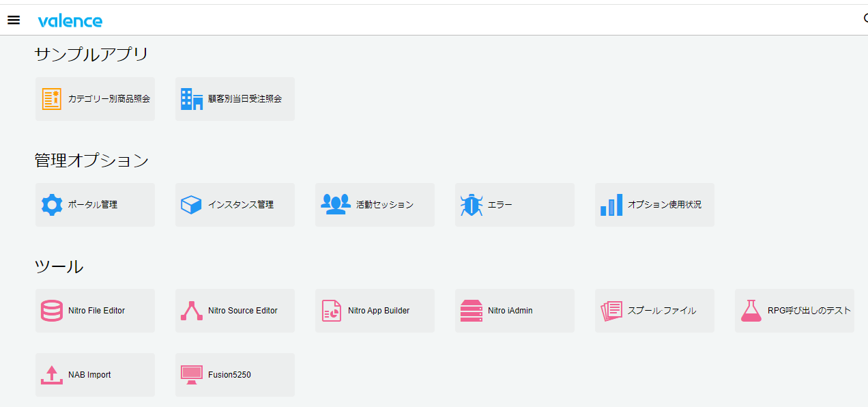Screen dimensions: 868x407
Task: Click the building icon for 顧客別当日受注照会
Action: (x=192, y=99)
